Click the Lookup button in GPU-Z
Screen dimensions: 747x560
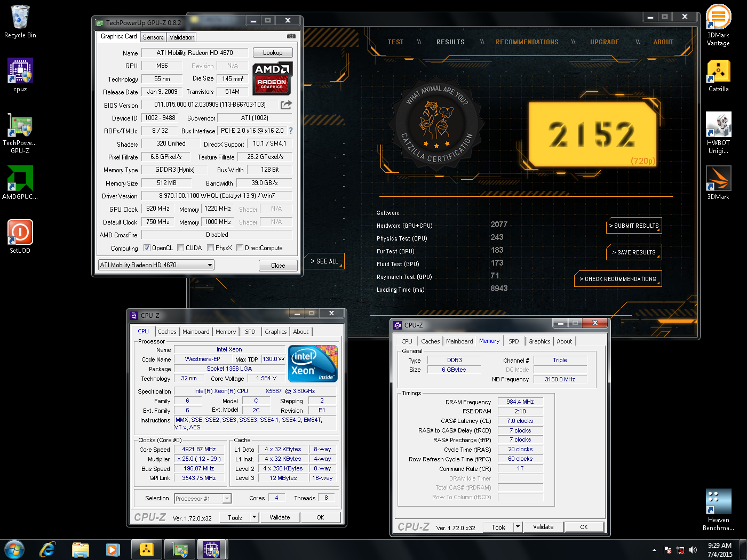pos(273,53)
